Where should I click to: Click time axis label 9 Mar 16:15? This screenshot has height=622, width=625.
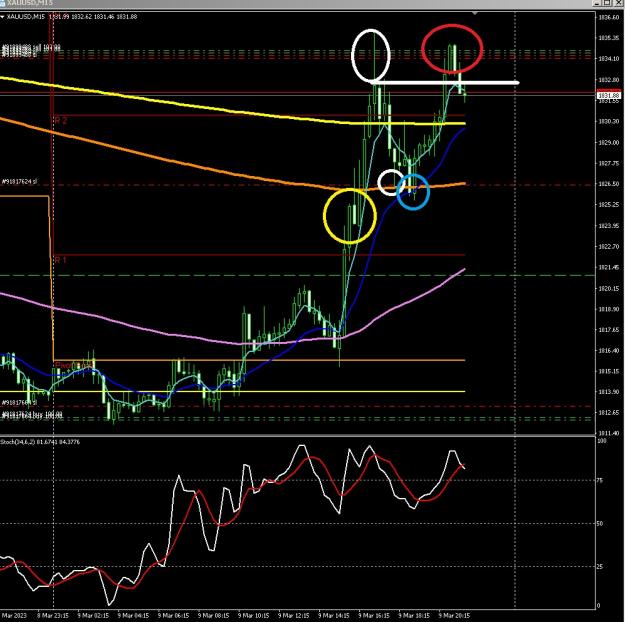374,616
